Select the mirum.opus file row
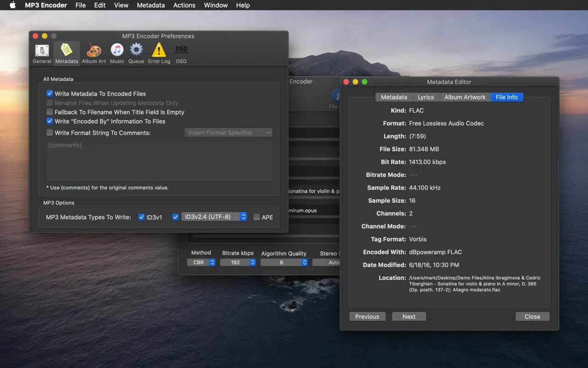 pyautogui.click(x=313, y=211)
